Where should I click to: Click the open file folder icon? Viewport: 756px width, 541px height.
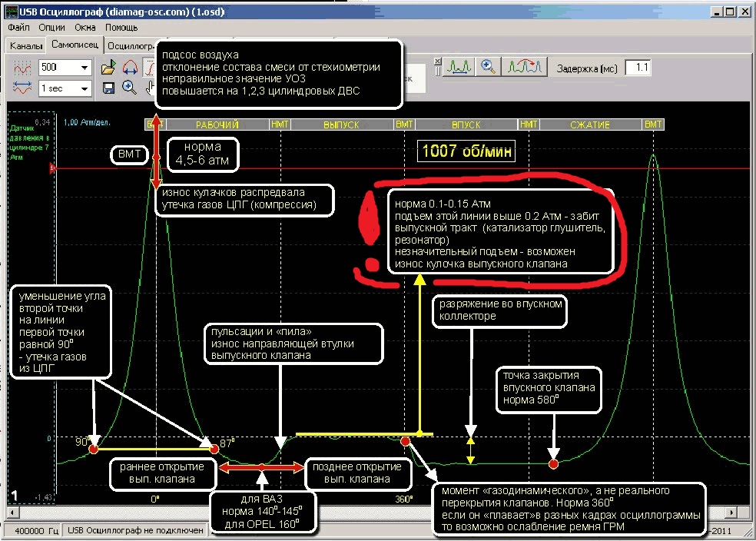[x=108, y=67]
